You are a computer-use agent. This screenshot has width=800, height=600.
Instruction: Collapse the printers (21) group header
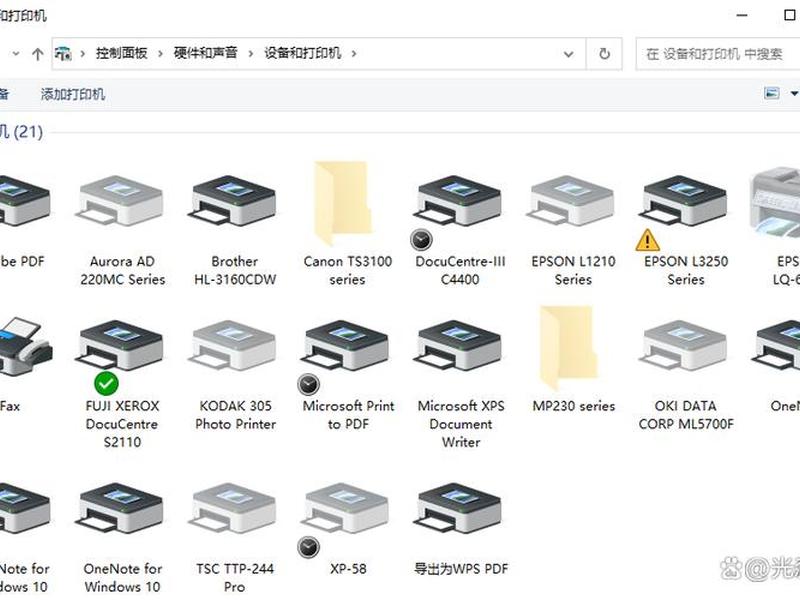coord(21,132)
